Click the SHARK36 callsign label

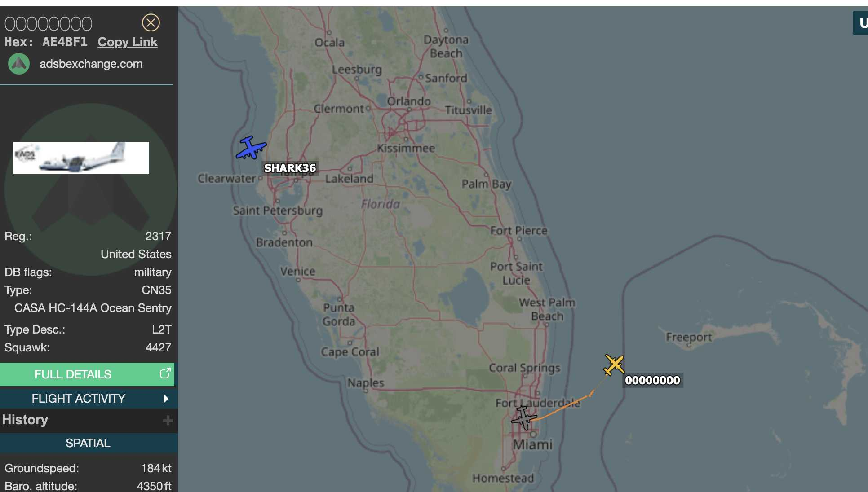pos(290,168)
